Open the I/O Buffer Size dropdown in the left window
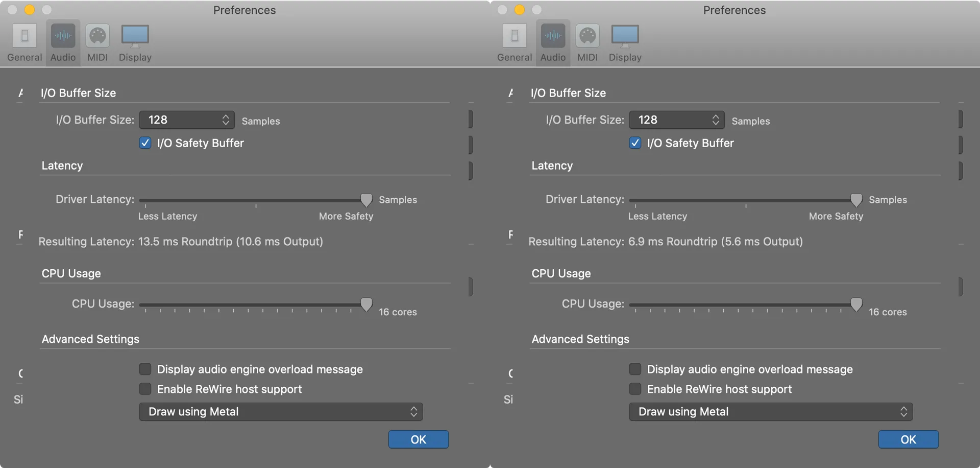This screenshot has width=980, height=468. [187, 120]
